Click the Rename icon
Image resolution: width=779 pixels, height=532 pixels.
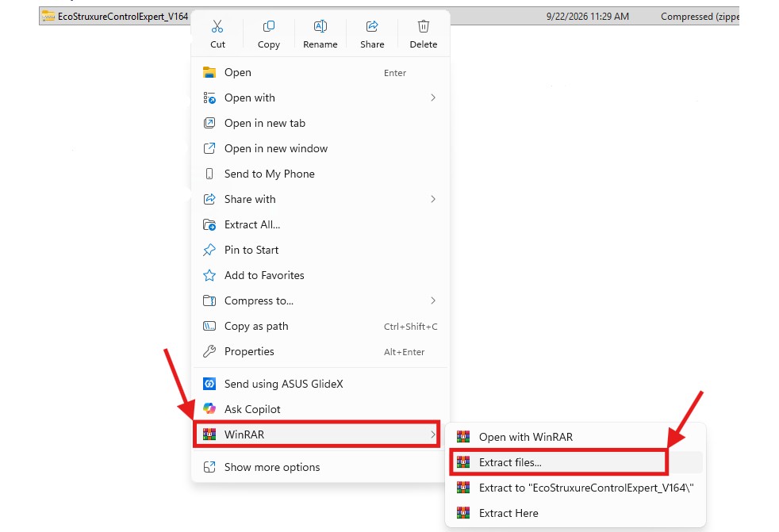click(x=320, y=26)
